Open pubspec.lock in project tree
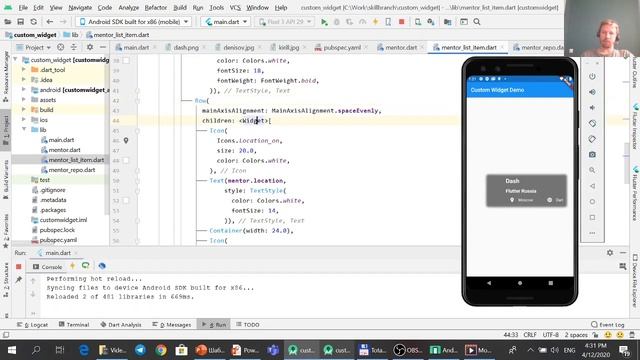 click(x=57, y=230)
